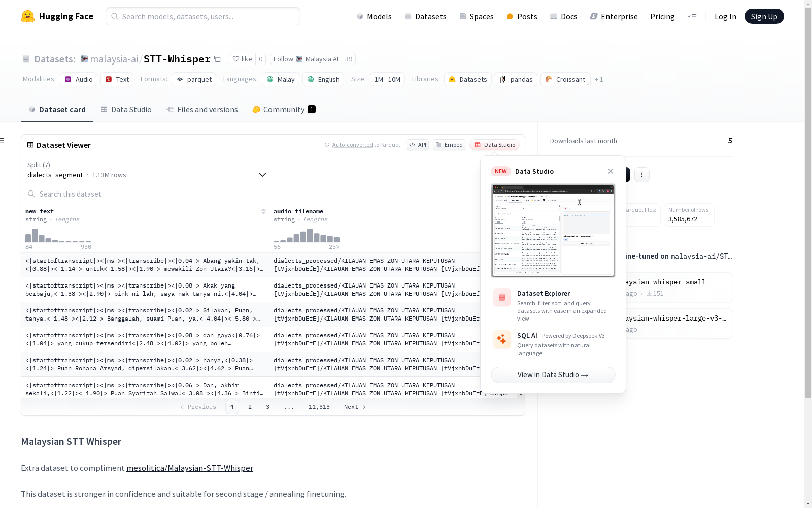Open the Models page
812x508 pixels.
pos(374,16)
